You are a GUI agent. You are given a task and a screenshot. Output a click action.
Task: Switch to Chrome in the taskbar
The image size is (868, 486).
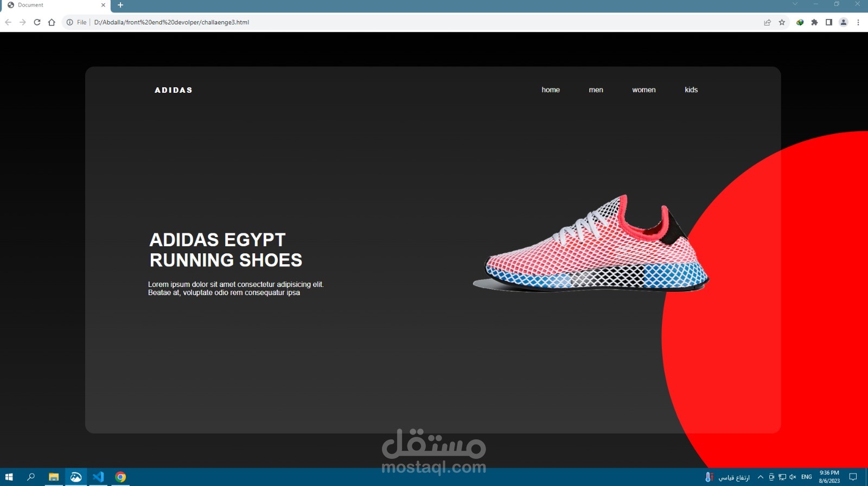click(x=120, y=477)
